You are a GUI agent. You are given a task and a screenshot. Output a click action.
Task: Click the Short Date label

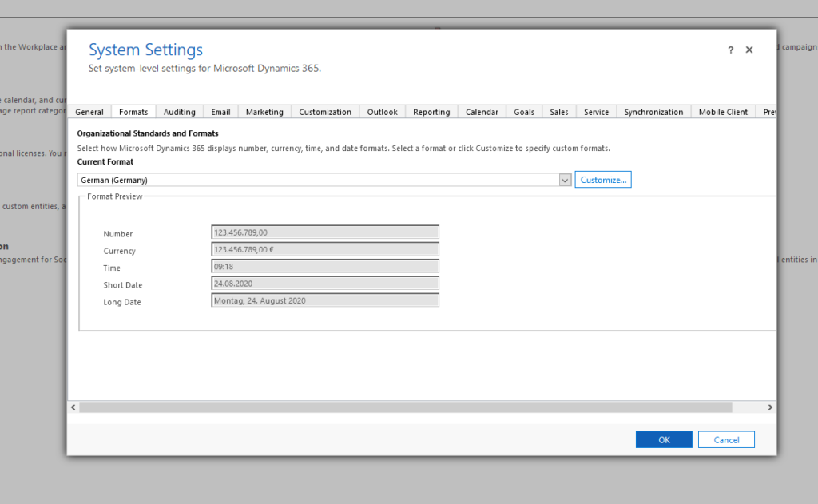[122, 285]
